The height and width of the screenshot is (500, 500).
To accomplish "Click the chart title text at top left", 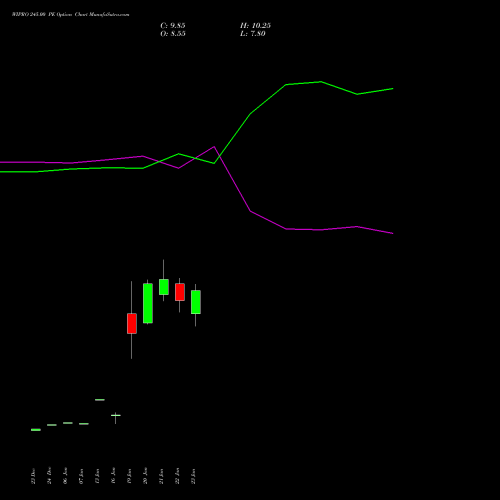I will pyautogui.click(x=70, y=15).
